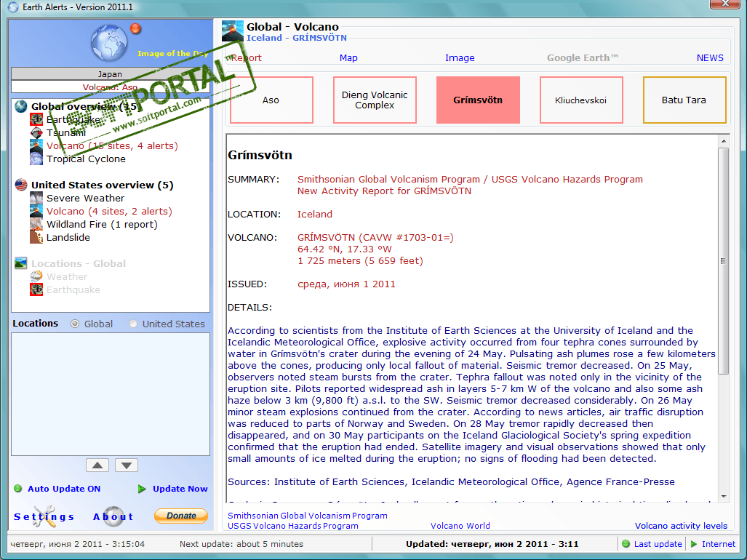Click the empty Locations list box
The width and height of the screenshot is (747, 560).
pos(111,394)
